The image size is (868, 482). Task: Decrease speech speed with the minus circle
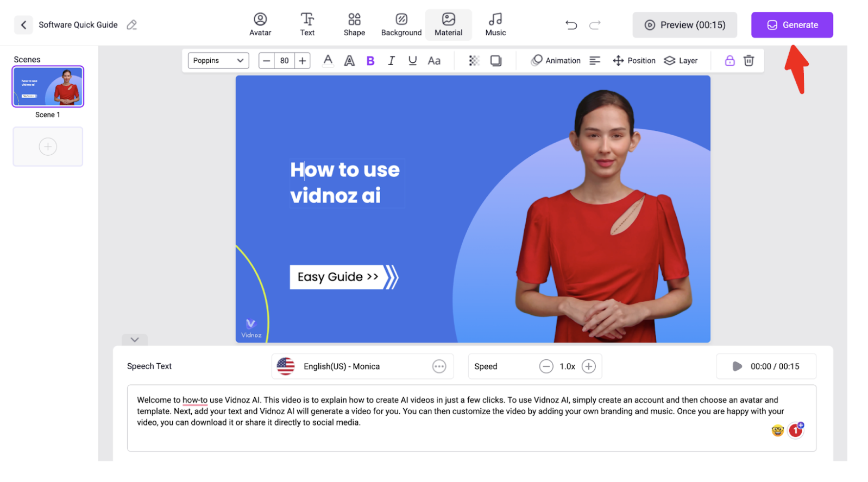coord(546,366)
